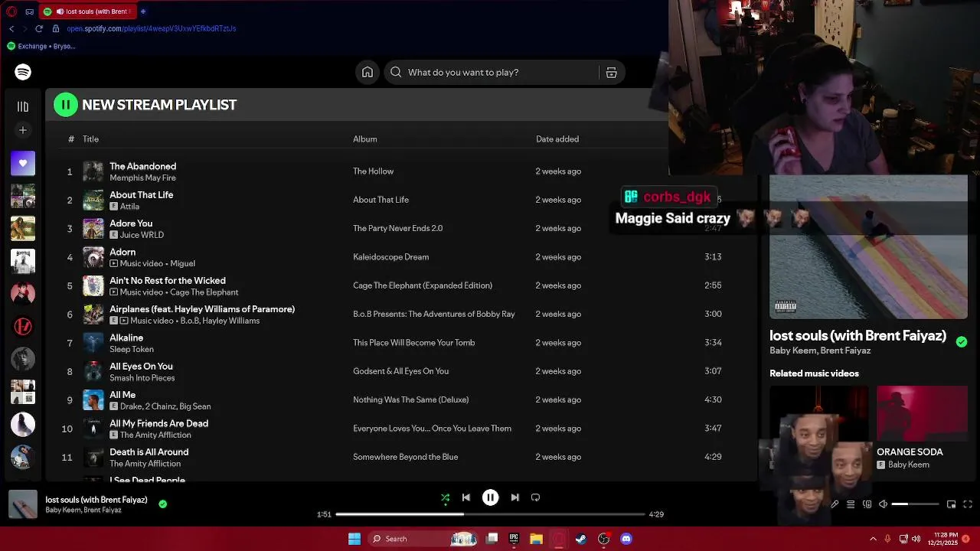Open Steam from the taskbar
Viewport: 980px width, 551px height.
coord(581,539)
